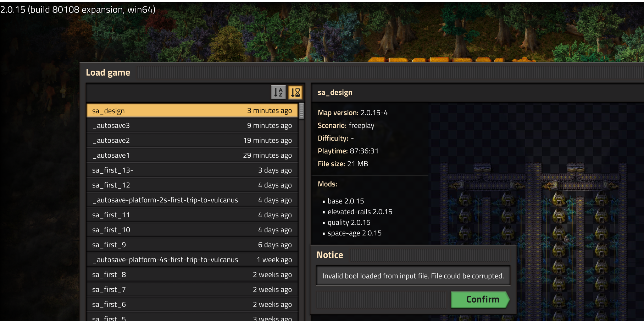Viewport: 644px width, 321px height.
Task: Select _autosave-platform-4s-first-trip-to-vulcanus save
Action: pyautogui.click(x=192, y=260)
